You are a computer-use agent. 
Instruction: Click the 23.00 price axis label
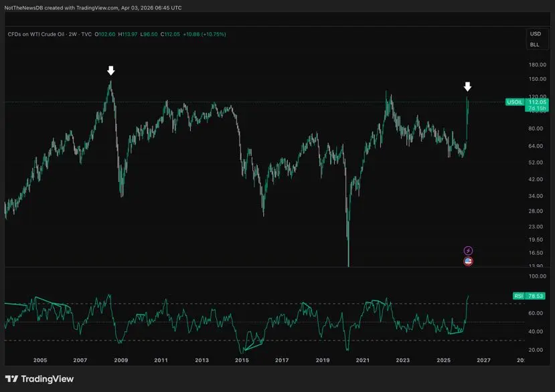[x=536, y=226]
